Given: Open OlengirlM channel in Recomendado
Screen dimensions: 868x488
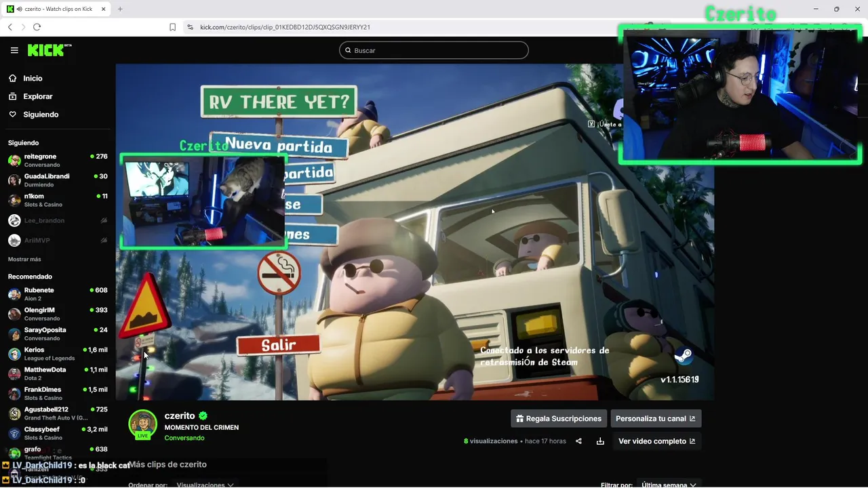Looking at the screenshot, I should pos(58,314).
